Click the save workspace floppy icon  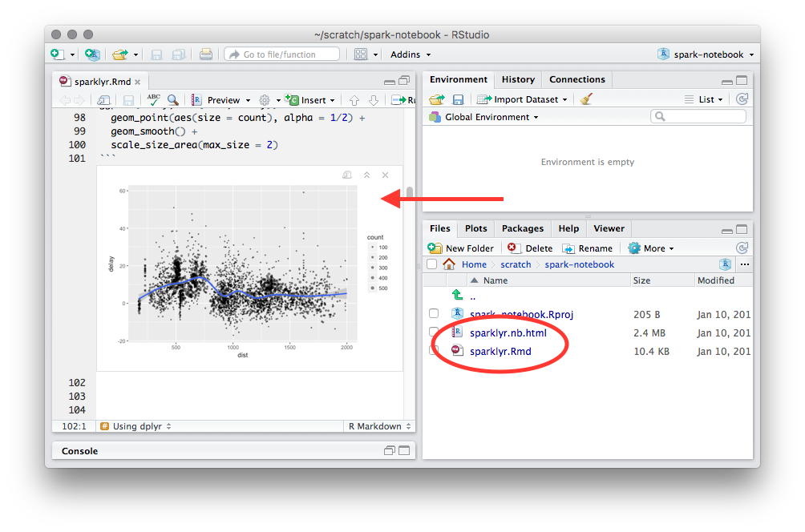click(x=458, y=99)
